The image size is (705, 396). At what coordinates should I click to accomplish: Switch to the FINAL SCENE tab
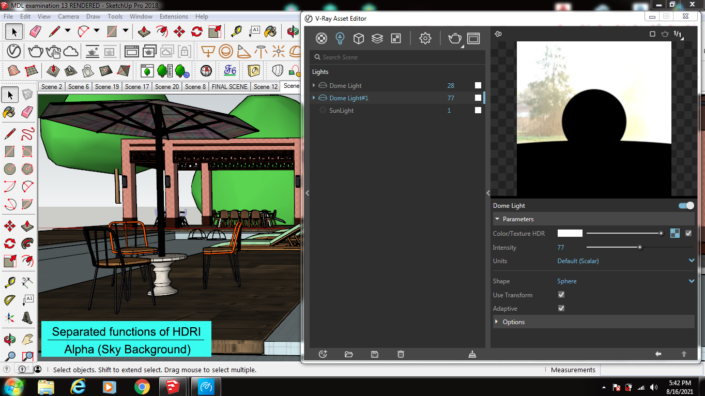pyautogui.click(x=229, y=86)
